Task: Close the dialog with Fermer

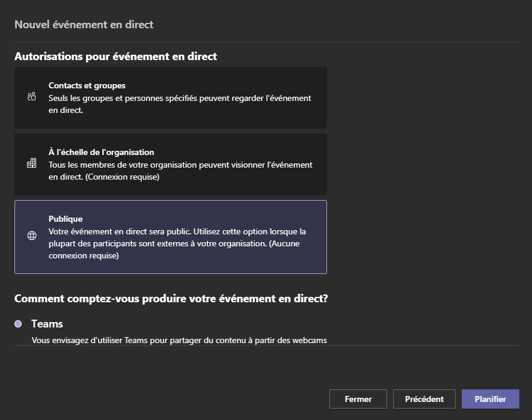Action: pyautogui.click(x=358, y=399)
